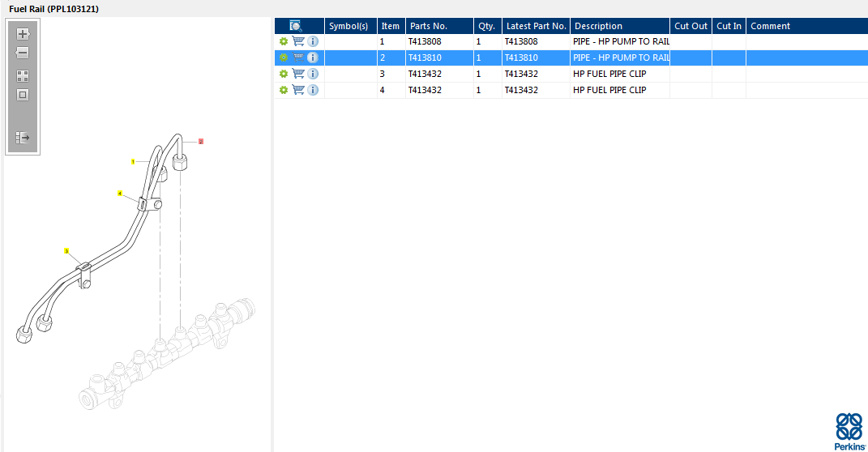Click item 2 PIPE - HP PUMP TO RAIL description
868x452 pixels.
[621, 58]
